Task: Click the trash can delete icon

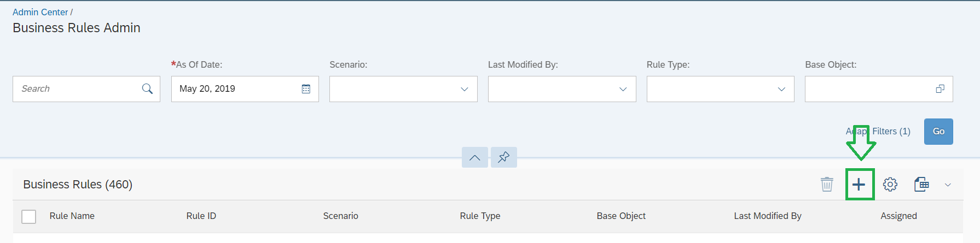Action: point(827,185)
